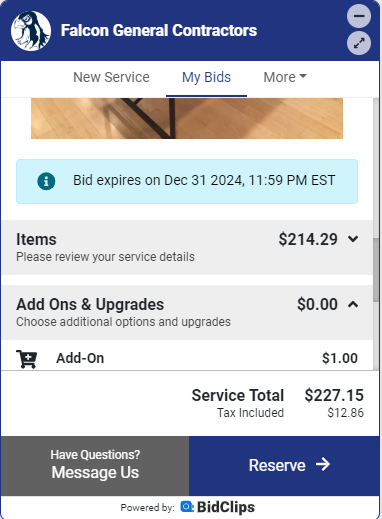This screenshot has height=519, width=382.
Task: Expand the Items section chevron
Action: (x=353, y=239)
